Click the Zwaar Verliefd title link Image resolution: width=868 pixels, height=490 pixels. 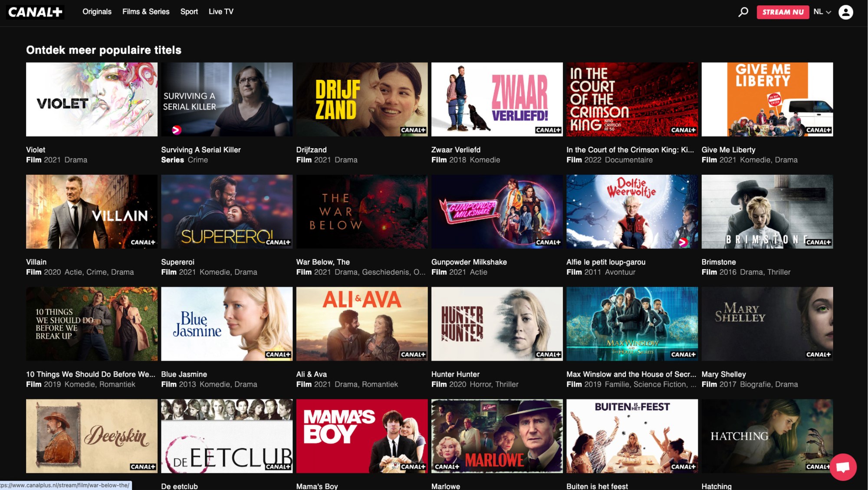click(x=456, y=150)
